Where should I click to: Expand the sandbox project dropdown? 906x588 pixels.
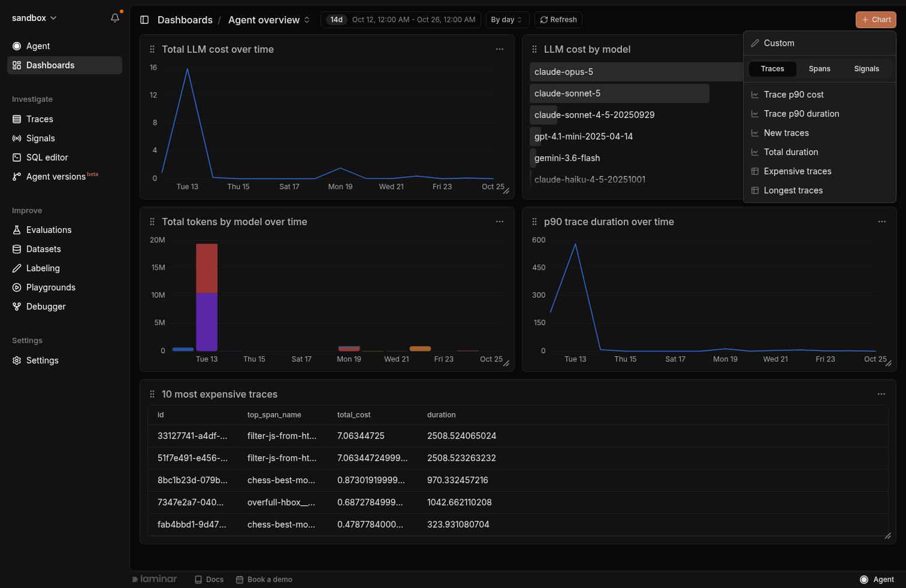point(35,18)
